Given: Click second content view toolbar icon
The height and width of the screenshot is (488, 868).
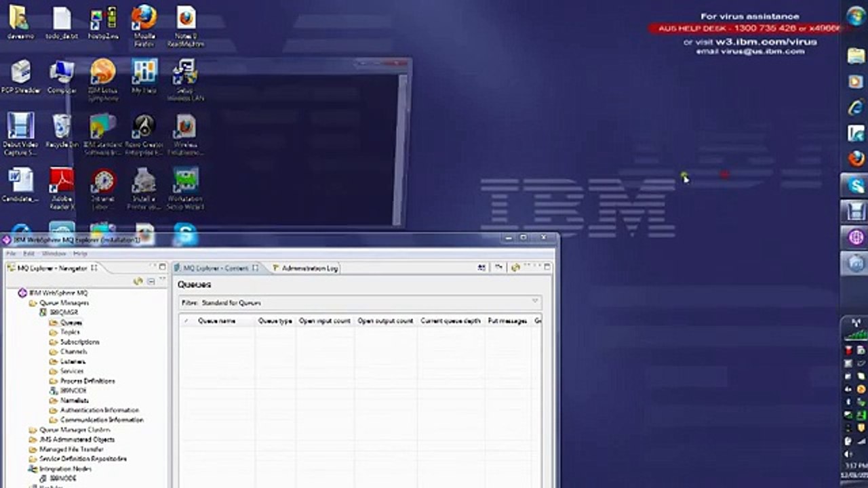Looking at the screenshot, I should [498, 268].
